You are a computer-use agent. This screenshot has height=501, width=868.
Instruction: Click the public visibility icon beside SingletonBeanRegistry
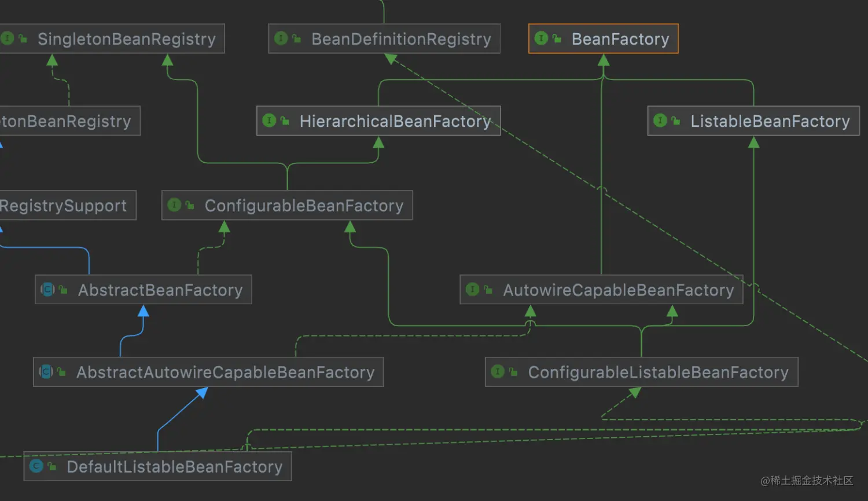click(x=23, y=39)
